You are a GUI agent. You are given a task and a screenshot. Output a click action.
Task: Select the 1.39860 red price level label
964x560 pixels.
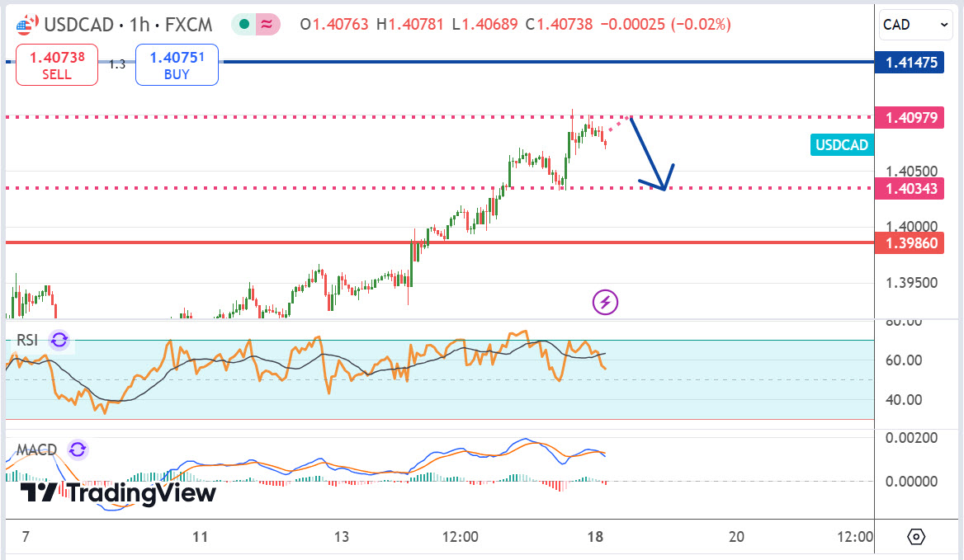coord(911,243)
